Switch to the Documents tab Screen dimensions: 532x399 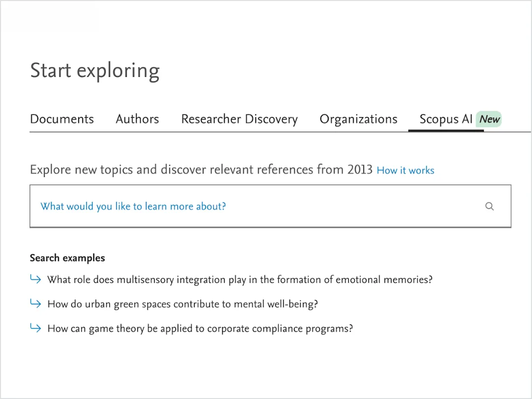click(x=62, y=119)
